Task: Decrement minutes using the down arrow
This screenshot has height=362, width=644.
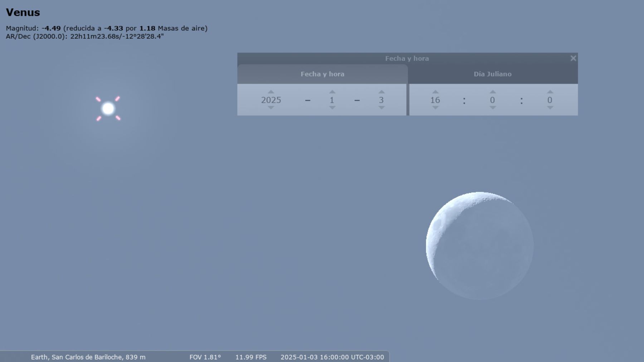Action: [x=493, y=108]
